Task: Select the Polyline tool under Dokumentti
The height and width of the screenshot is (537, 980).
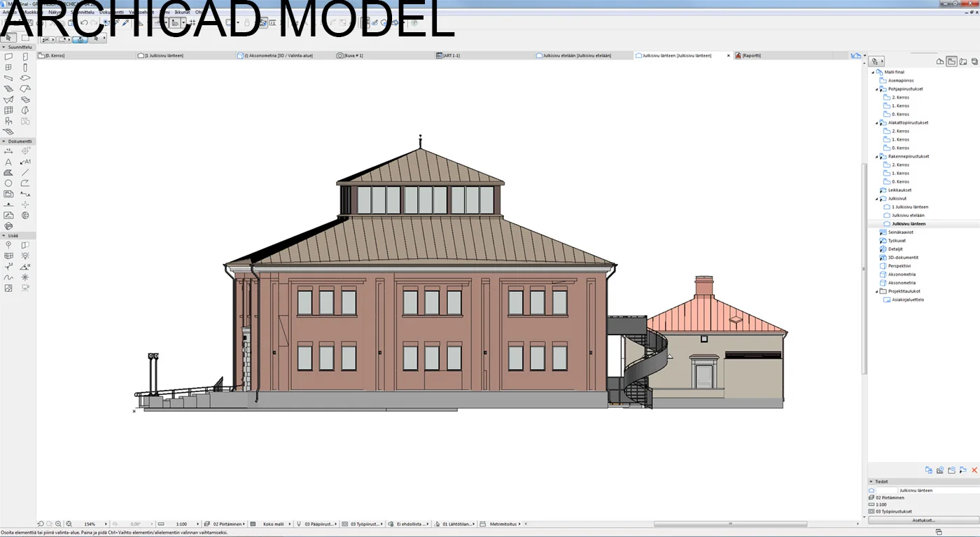Action: pyautogui.click(x=25, y=183)
